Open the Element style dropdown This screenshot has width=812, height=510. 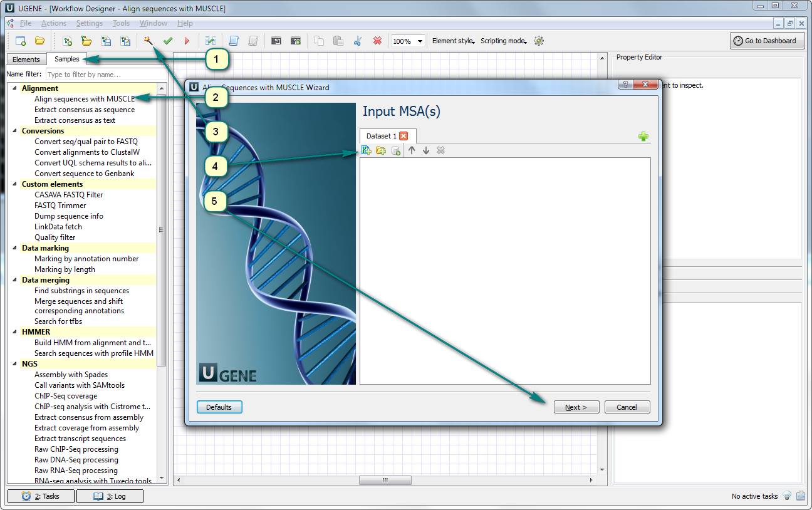(453, 40)
